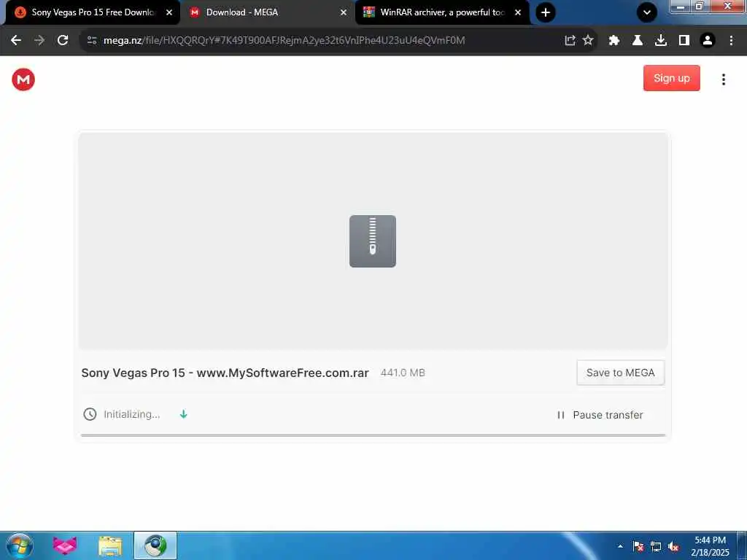Click the Sign up button
Viewport: 747px width, 560px height.
point(671,78)
